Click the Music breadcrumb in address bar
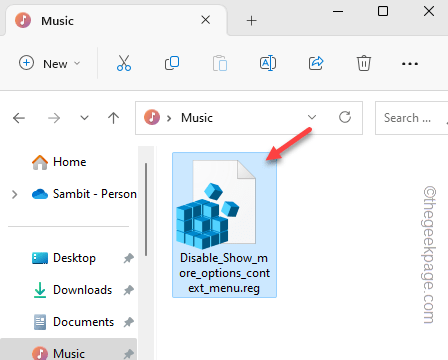Image resolution: width=448 pixels, height=360 pixels. click(x=197, y=118)
